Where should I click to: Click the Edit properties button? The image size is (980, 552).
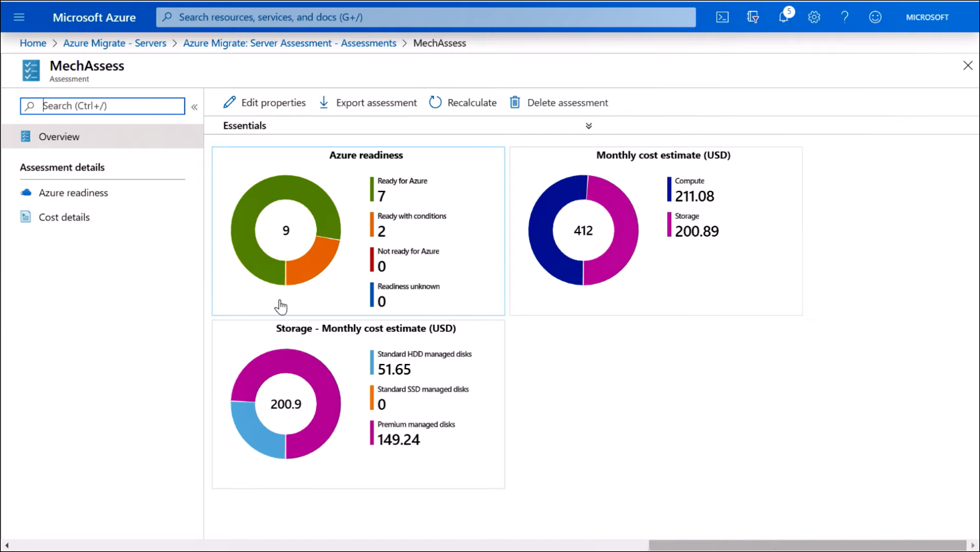[x=265, y=103]
